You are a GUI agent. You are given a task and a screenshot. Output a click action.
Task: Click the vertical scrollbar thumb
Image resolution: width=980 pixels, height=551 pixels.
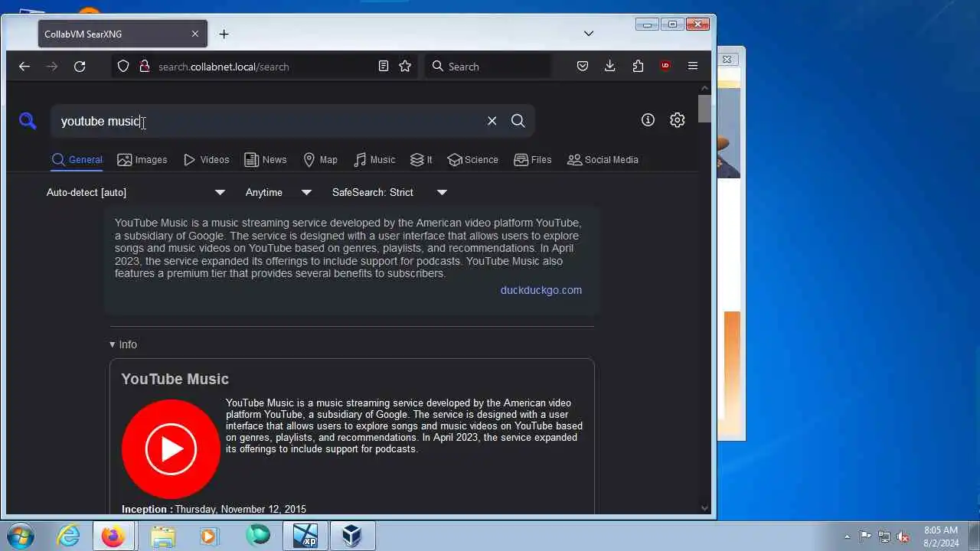704,109
